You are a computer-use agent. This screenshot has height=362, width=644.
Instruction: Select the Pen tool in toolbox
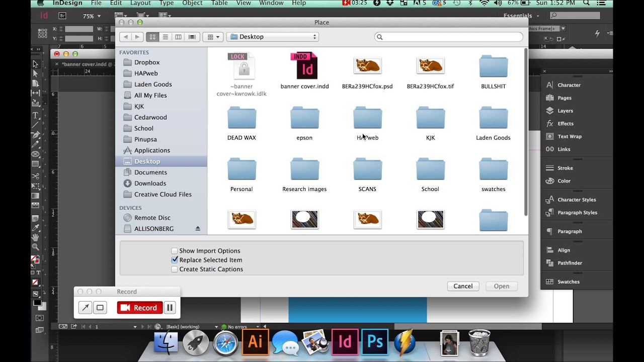pyautogui.click(x=35, y=135)
